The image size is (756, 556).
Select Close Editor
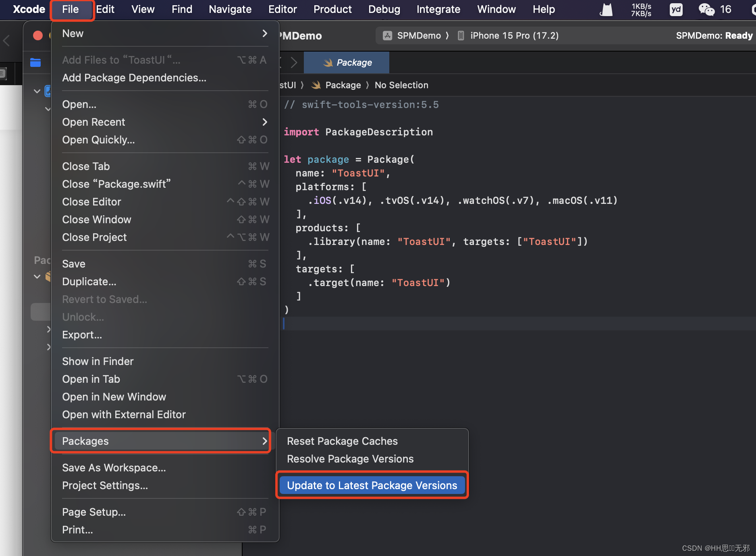point(165,202)
